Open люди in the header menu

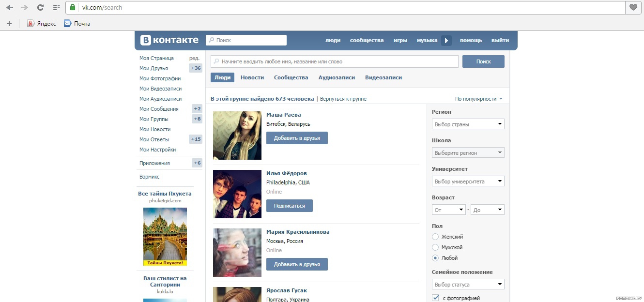point(333,41)
